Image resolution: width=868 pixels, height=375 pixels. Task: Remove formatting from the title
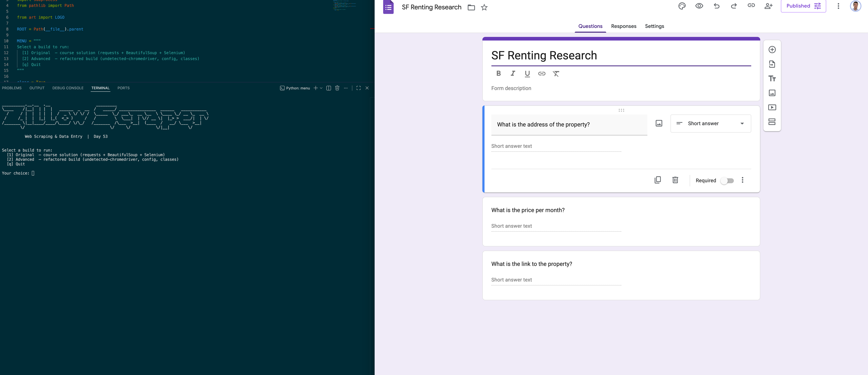click(556, 74)
